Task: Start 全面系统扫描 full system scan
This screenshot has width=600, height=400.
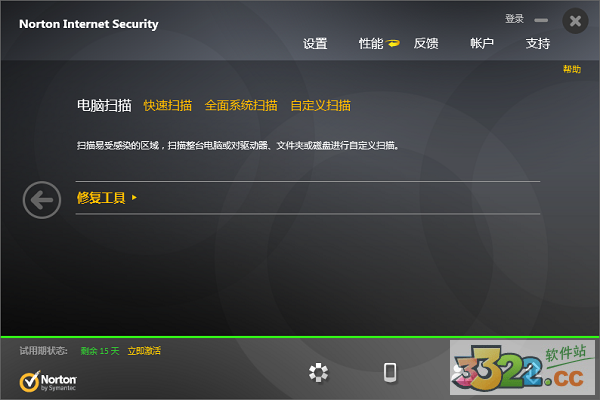Action: click(241, 105)
